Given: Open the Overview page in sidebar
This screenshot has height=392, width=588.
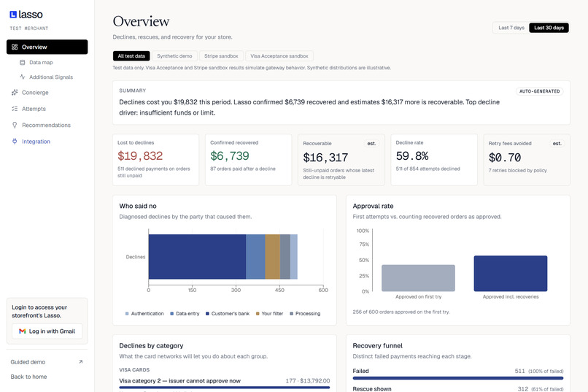Looking at the screenshot, I should pyautogui.click(x=47, y=47).
